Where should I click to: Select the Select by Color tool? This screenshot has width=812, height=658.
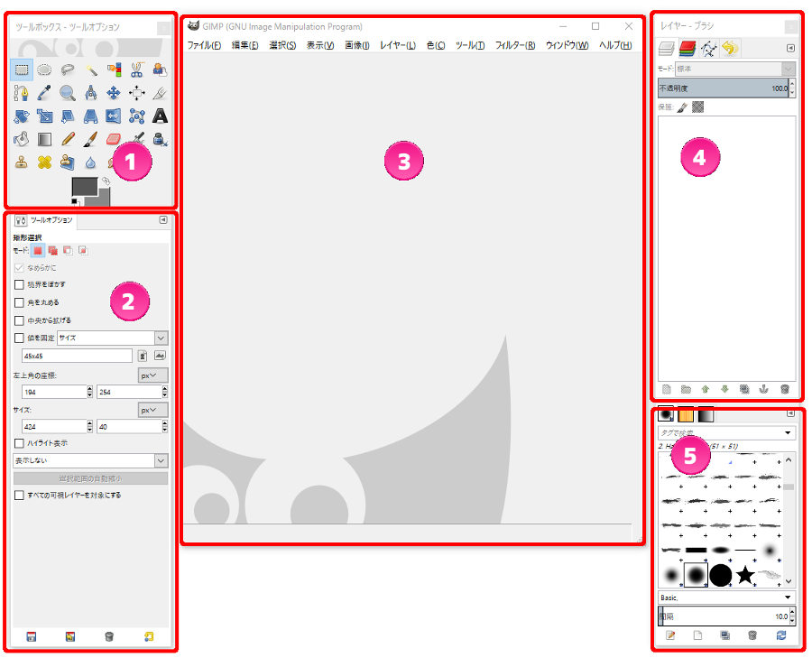coord(114,70)
